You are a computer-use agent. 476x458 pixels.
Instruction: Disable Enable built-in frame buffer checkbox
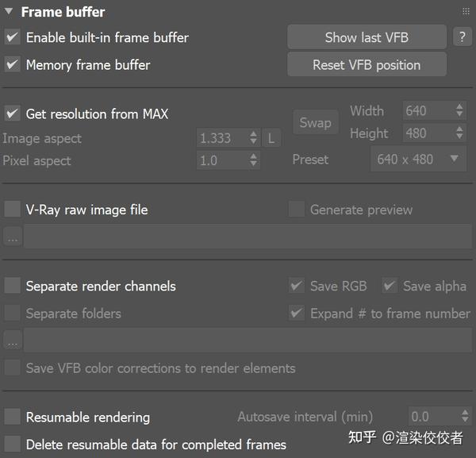[x=12, y=37]
